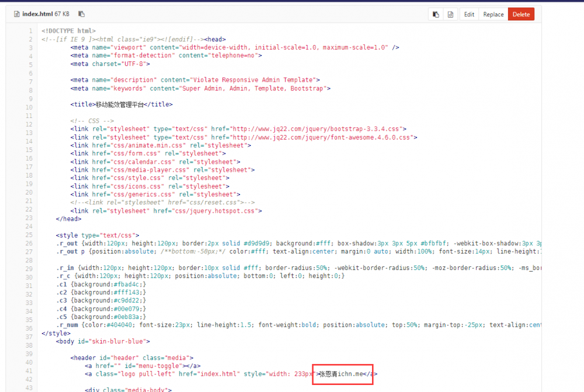Jump to line number 37
Screen dimensions: 584x392
click(29, 337)
